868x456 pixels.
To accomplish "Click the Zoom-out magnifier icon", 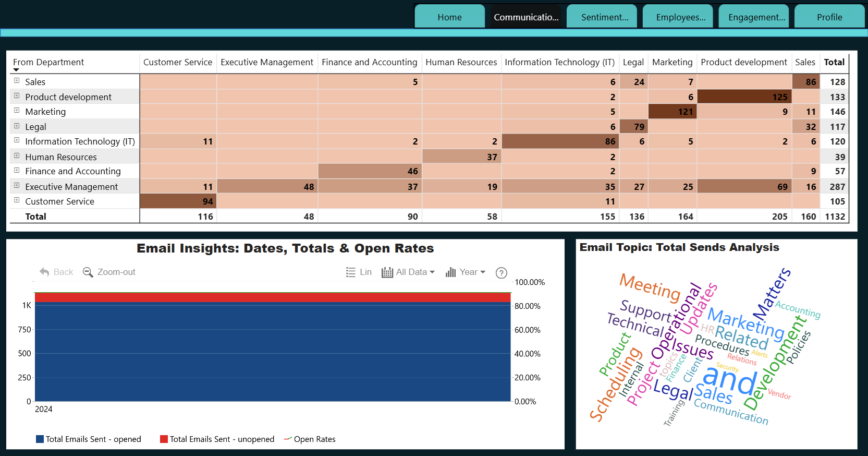I will pyautogui.click(x=88, y=272).
